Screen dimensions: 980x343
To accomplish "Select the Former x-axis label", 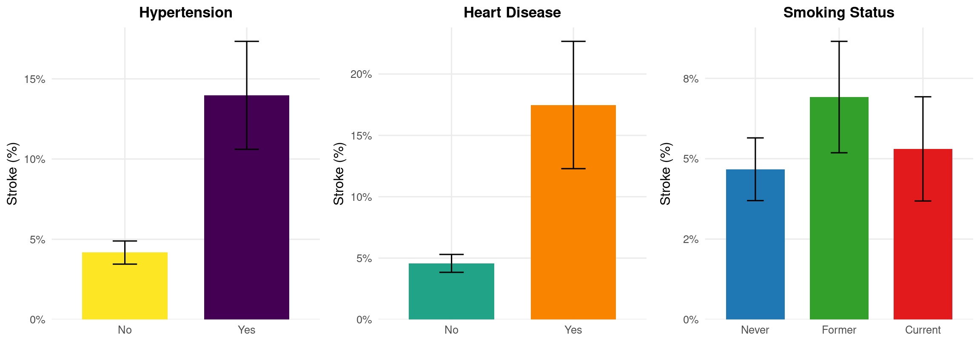I will (839, 330).
